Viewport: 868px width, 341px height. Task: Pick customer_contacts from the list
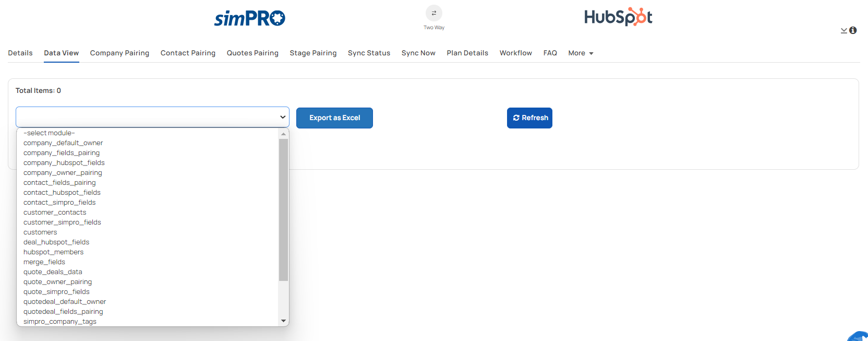[148, 213]
